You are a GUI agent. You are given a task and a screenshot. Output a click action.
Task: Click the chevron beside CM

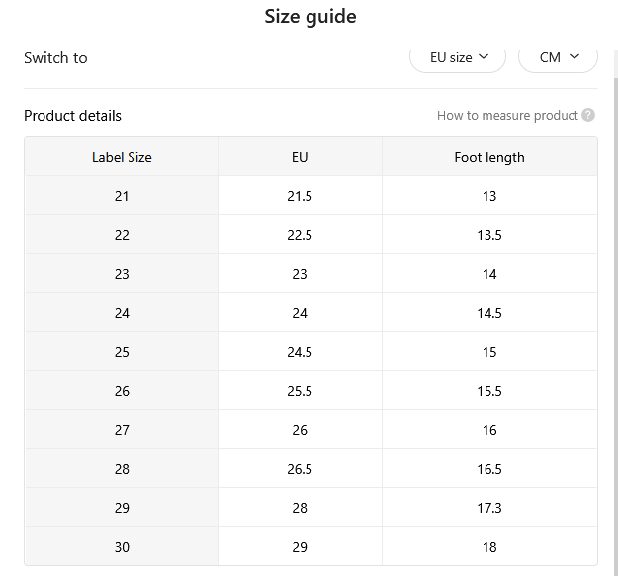tap(575, 56)
